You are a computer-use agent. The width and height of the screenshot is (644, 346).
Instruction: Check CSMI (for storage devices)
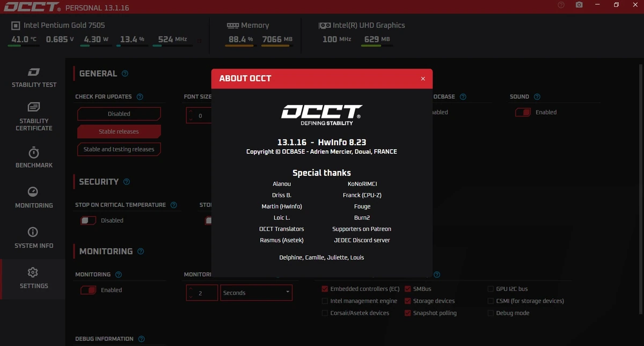click(491, 301)
